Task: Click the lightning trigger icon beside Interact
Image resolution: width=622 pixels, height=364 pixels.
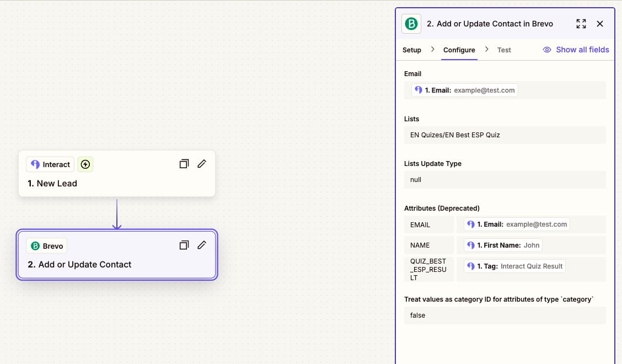Action: point(85,164)
